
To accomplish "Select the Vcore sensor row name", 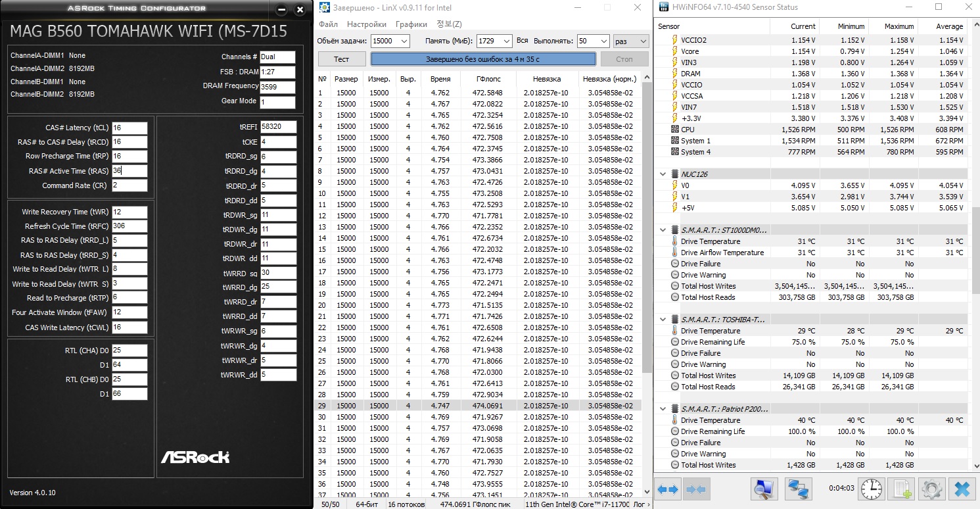I will pos(689,51).
